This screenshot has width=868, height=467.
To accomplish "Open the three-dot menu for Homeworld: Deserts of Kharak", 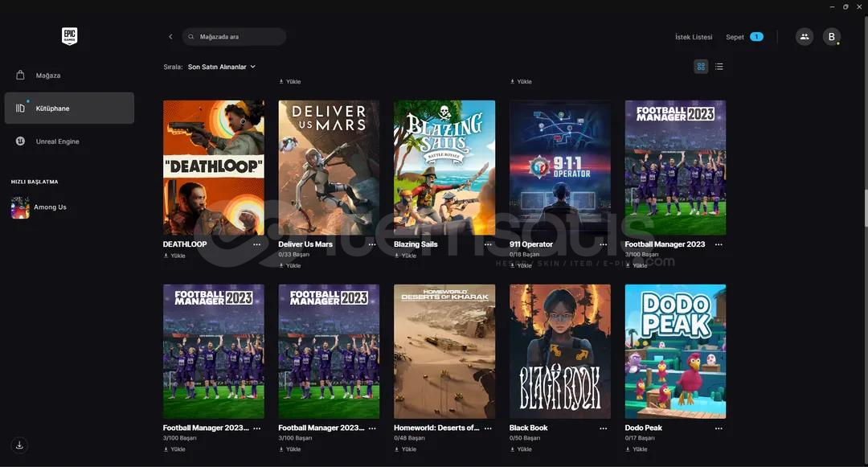I will click(488, 428).
